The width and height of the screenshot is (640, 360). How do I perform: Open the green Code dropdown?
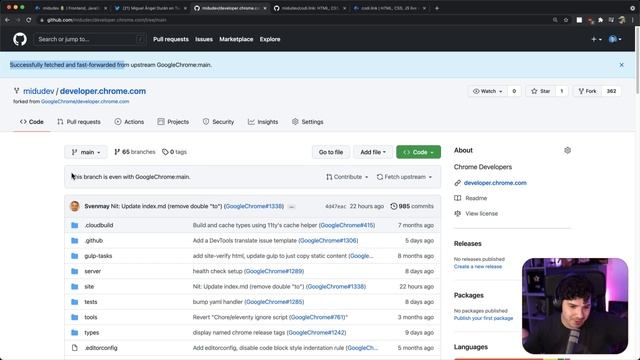click(418, 152)
